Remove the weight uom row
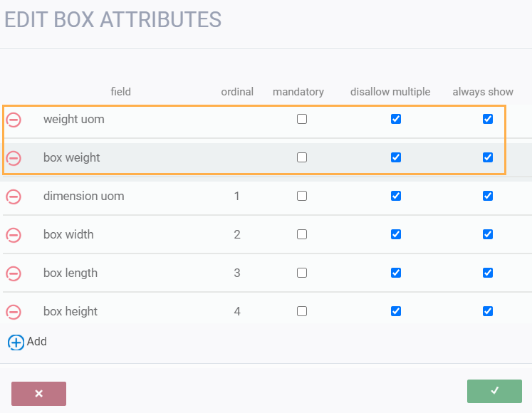532x413 pixels. (x=14, y=120)
